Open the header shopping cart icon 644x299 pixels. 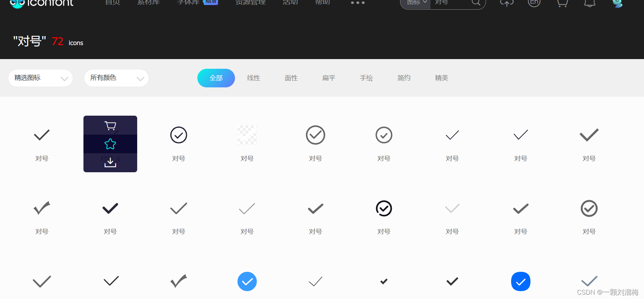562,3
